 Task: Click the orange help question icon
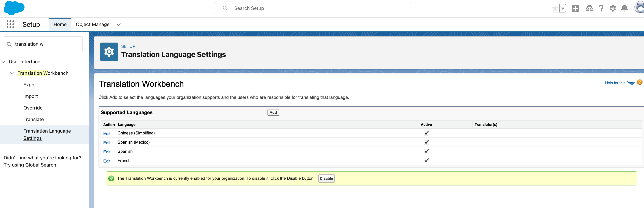(x=639, y=82)
